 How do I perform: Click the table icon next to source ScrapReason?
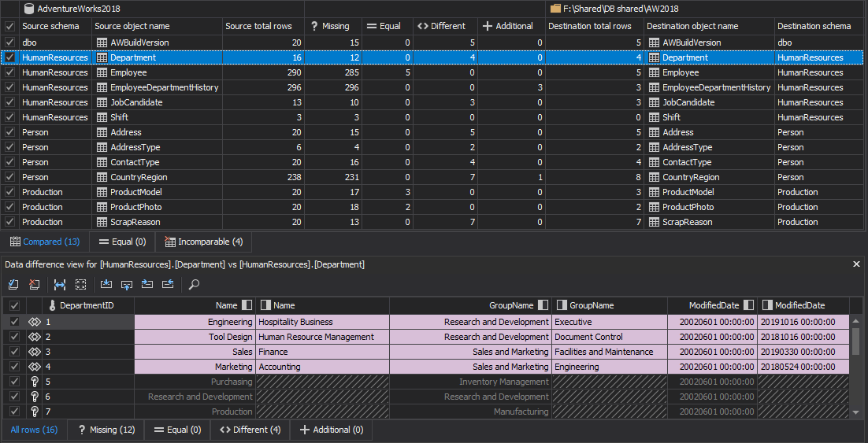[x=102, y=222]
